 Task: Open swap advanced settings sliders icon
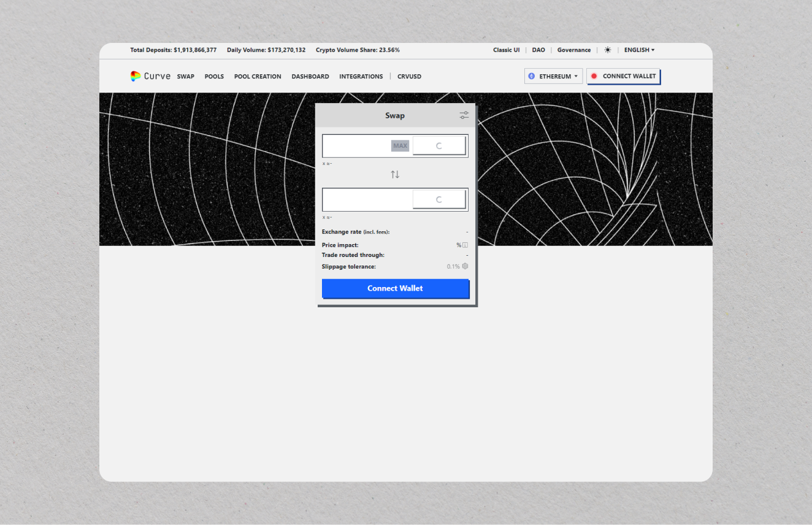(x=464, y=115)
